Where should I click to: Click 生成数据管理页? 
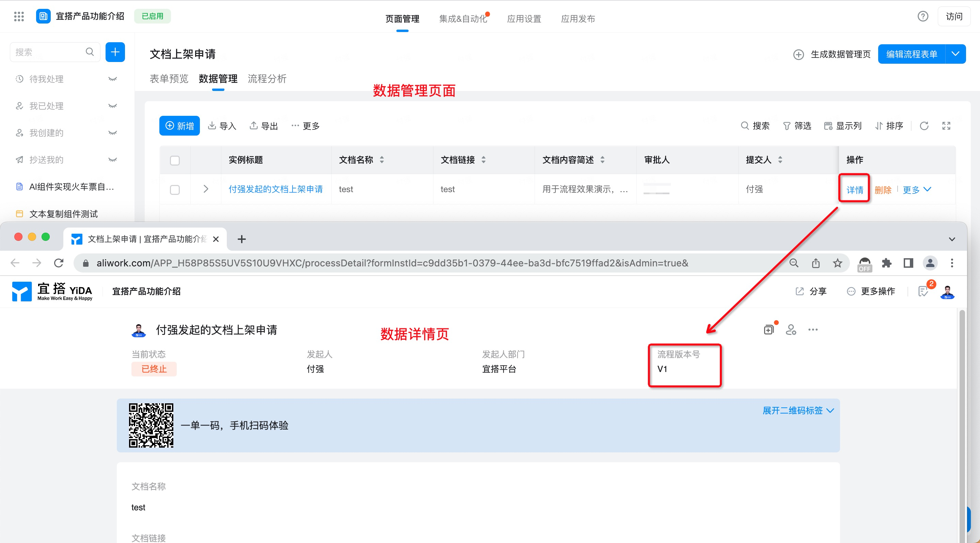(x=832, y=54)
